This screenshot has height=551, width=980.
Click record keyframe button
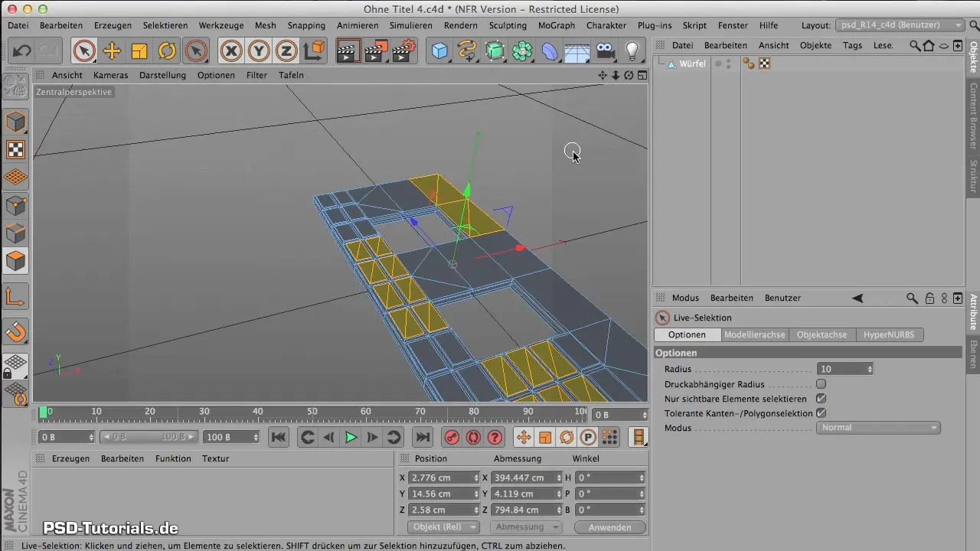point(452,437)
